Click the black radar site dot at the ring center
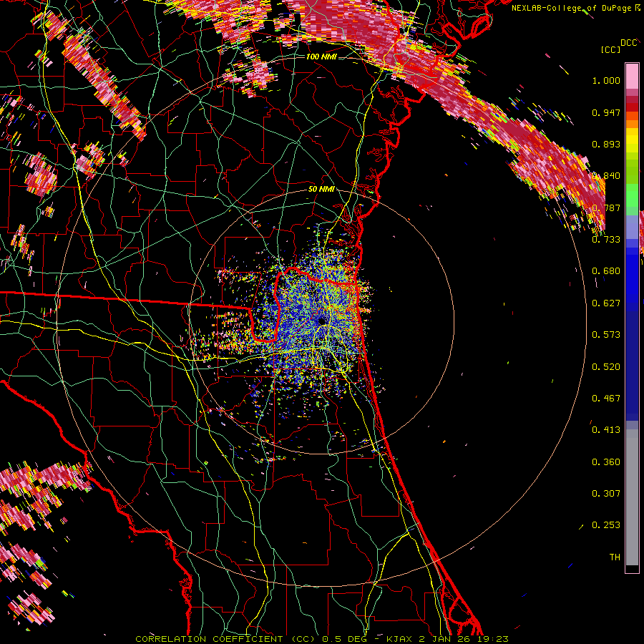 click(321, 321)
